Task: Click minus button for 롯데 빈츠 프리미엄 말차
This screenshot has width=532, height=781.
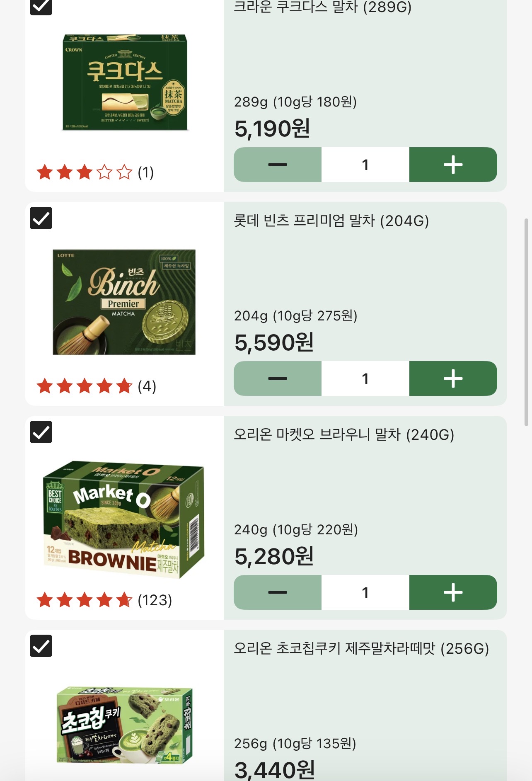Action: [278, 378]
